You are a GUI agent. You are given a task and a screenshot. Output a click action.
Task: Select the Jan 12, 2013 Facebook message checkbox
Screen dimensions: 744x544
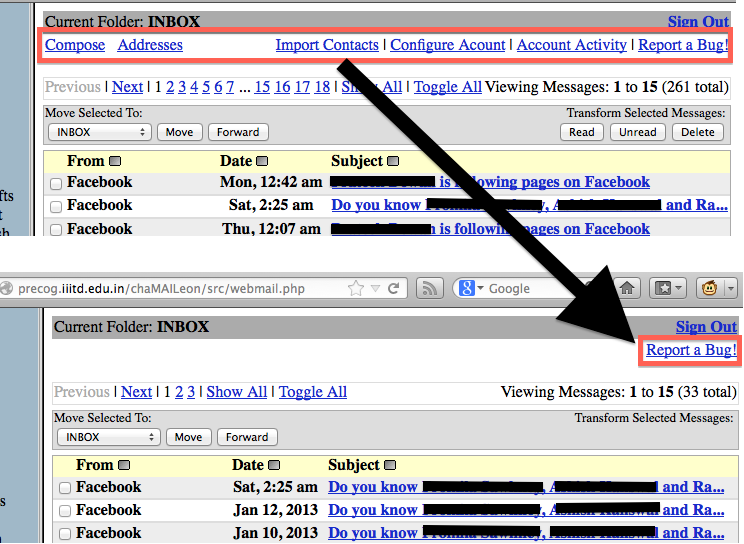tap(65, 511)
